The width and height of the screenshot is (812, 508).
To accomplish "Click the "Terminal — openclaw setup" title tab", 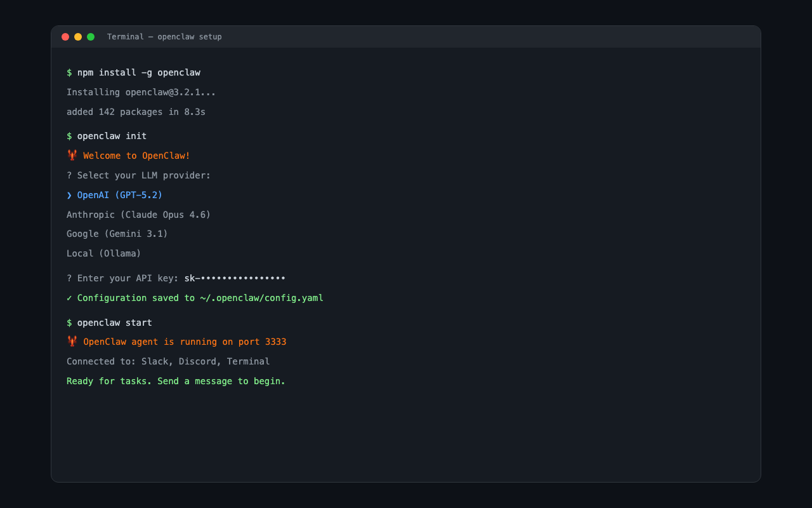I will [x=164, y=37].
